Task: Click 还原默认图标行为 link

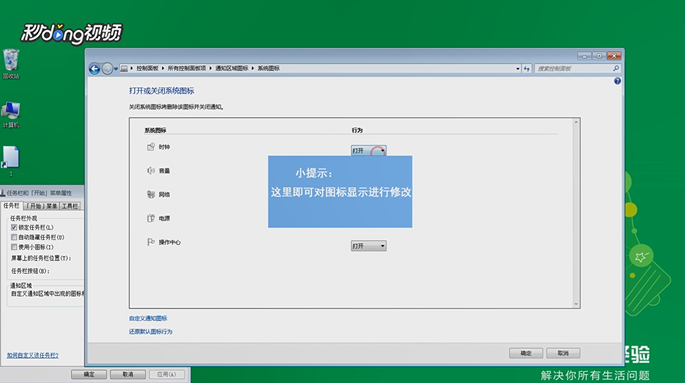Action: pyautogui.click(x=150, y=331)
